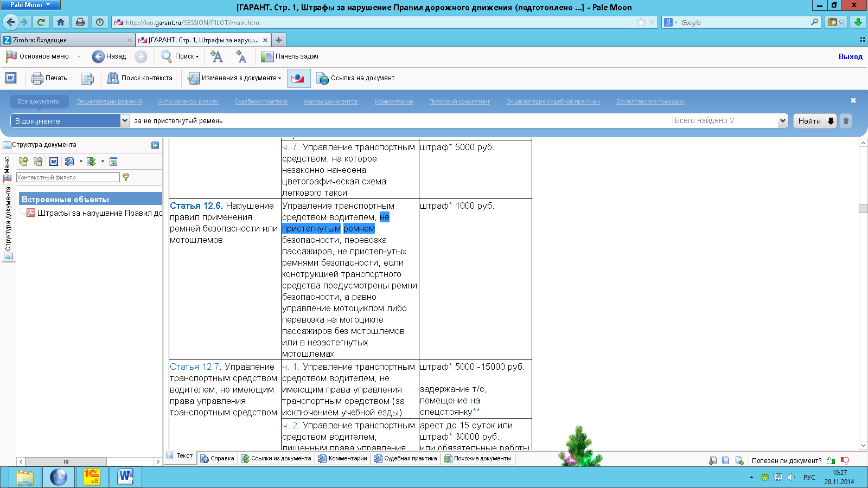This screenshot has width=868, height=488.
Task: Open the В документе search scope combo
Action: coord(71,121)
